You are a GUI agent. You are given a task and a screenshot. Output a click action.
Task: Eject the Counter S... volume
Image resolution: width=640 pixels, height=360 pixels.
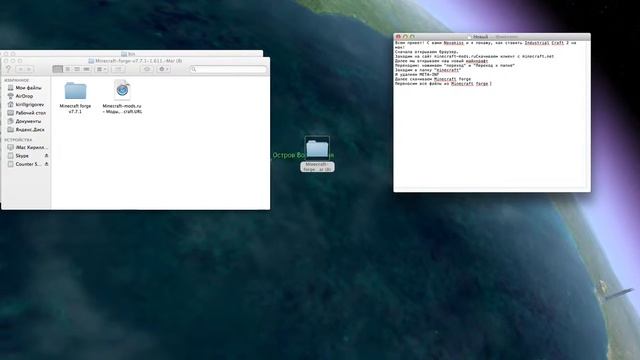(x=46, y=164)
